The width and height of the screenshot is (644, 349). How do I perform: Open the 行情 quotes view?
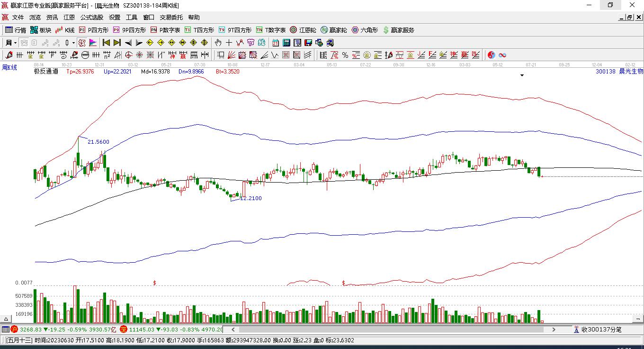15,30
